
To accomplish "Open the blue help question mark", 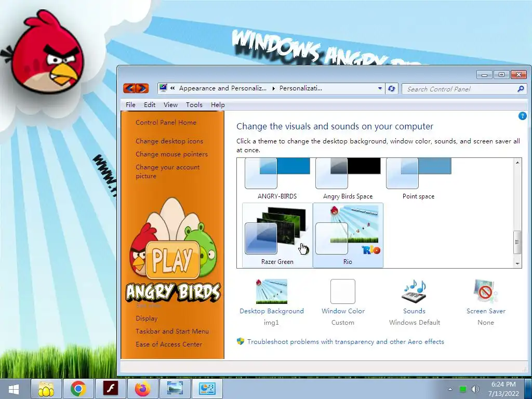I will point(522,116).
